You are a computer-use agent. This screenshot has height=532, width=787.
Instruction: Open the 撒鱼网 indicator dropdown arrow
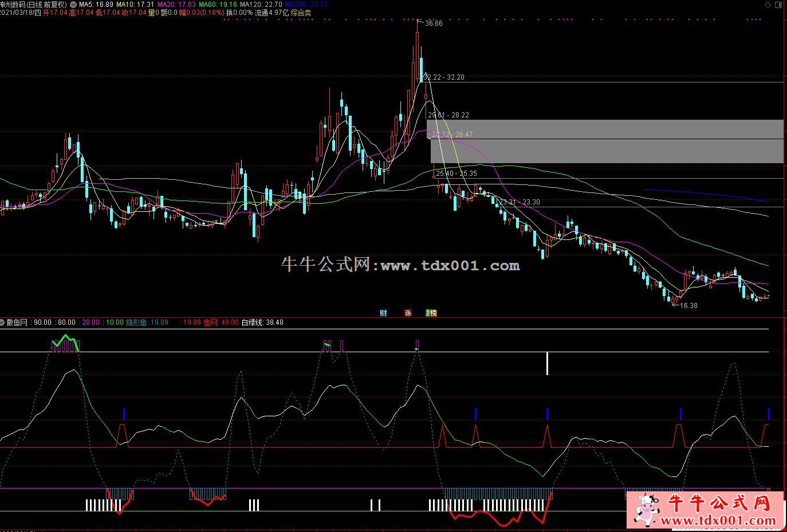3,322
